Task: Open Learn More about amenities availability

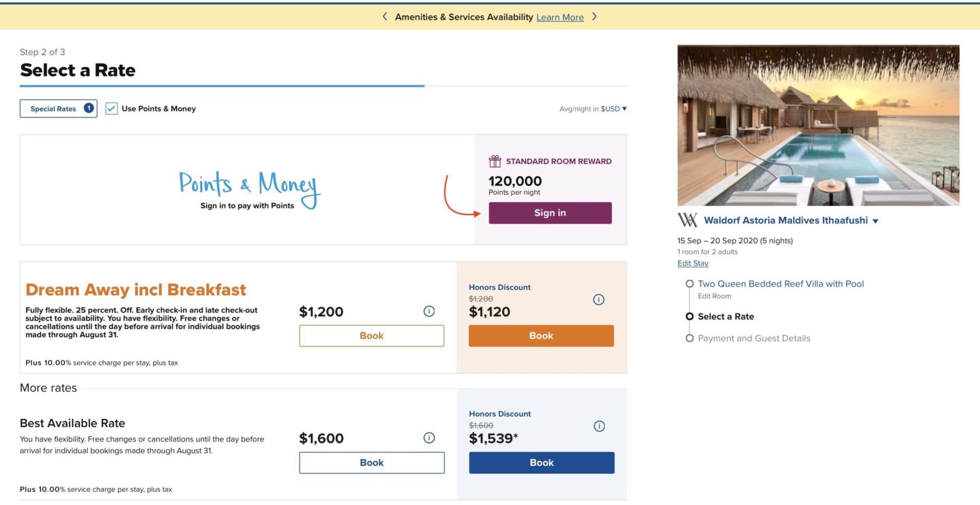Action: pyautogui.click(x=560, y=17)
